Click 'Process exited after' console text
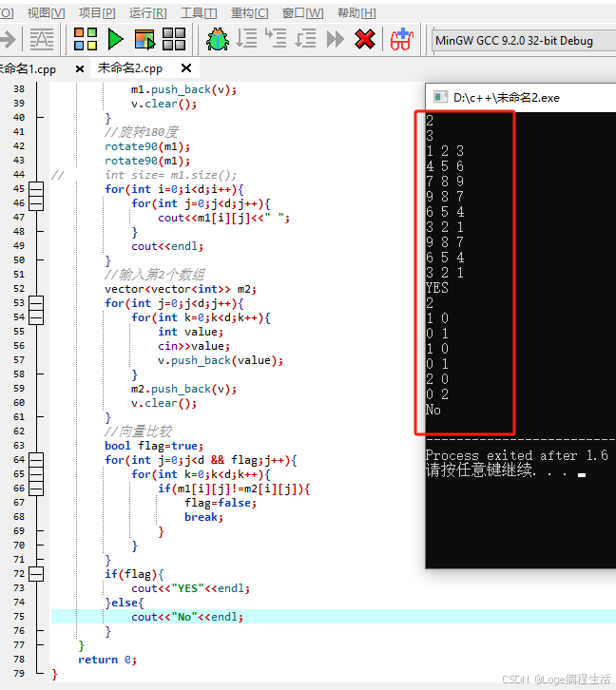 (x=501, y=455)
